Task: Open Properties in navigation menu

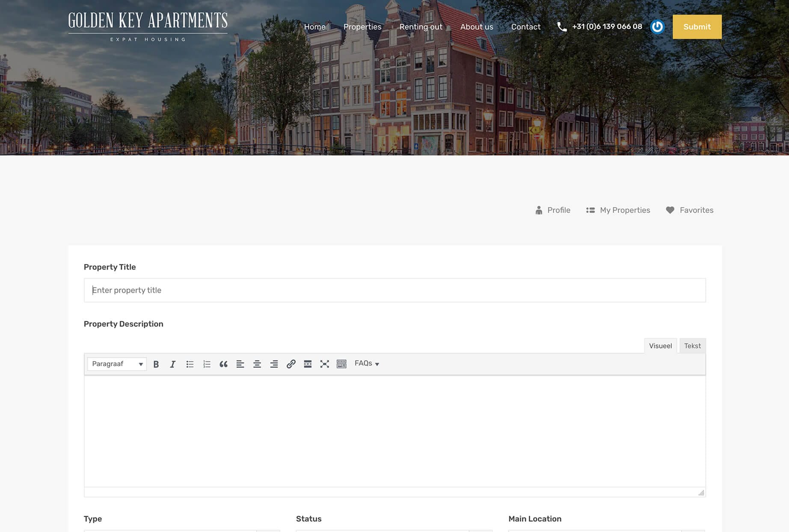Action: [362, 27]
